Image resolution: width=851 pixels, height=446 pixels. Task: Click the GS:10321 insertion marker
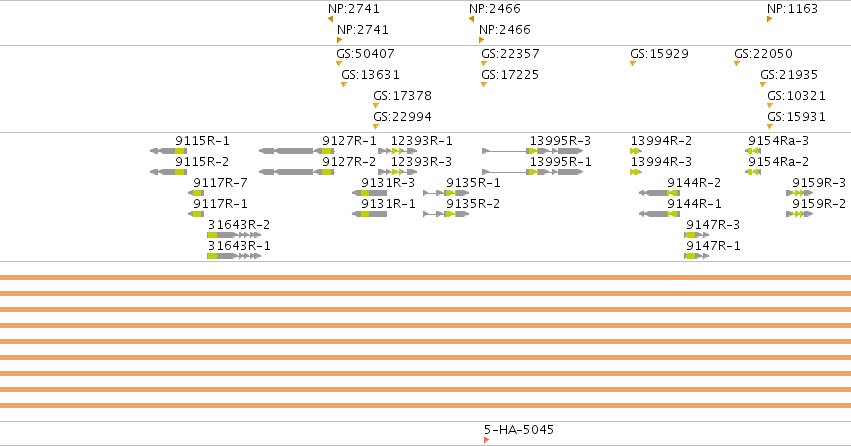pyautogui.click(x=770, y=106)
